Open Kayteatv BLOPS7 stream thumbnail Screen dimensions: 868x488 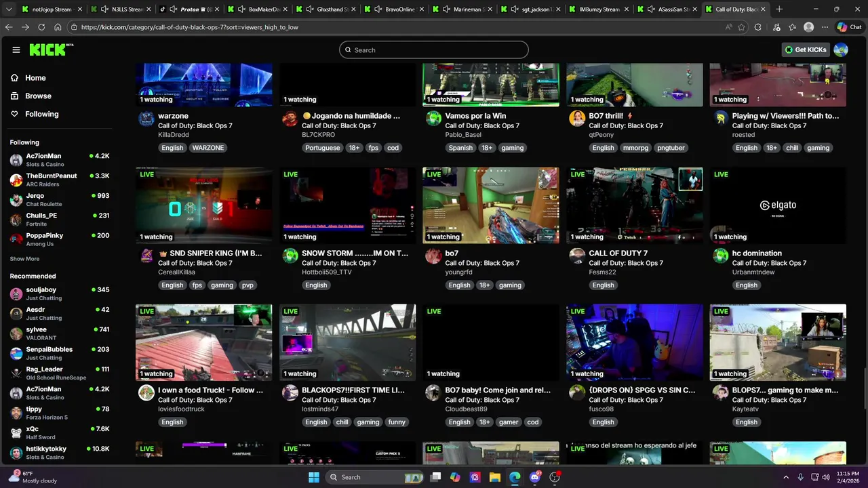[x=778, y=342]
